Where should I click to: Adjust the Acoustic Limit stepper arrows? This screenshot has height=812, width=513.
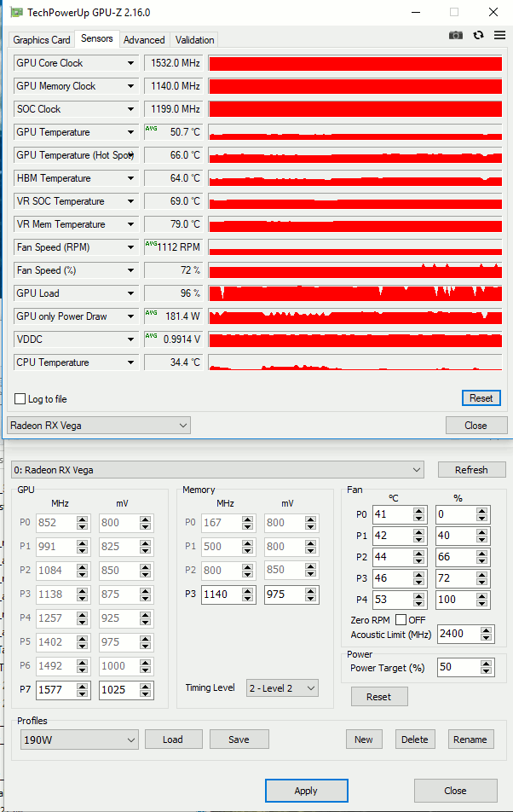coord(486,634)
